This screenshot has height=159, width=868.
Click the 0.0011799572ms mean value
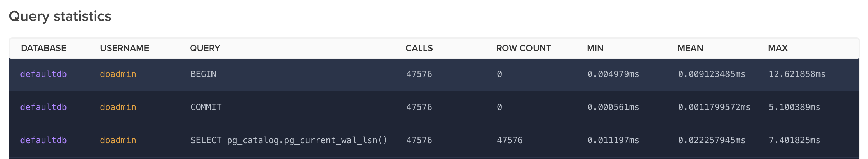tap(714, 107)
